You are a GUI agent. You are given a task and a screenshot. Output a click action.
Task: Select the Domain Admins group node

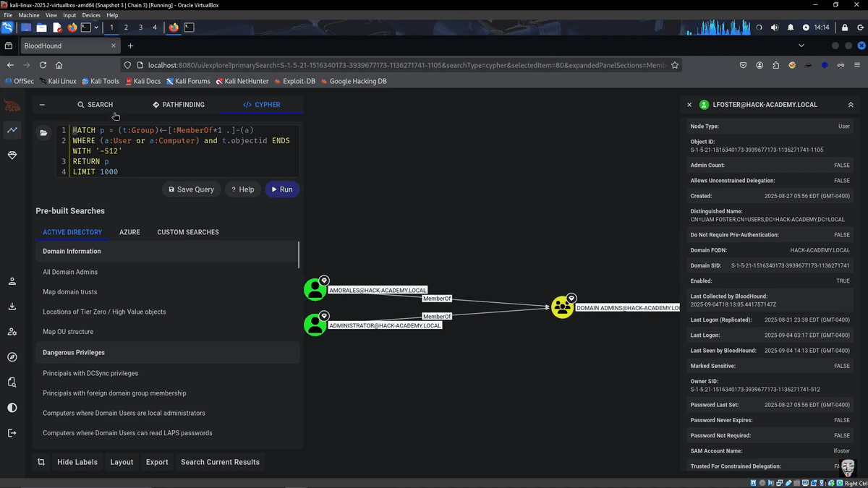pyautogui.click(x=562, y=307)
